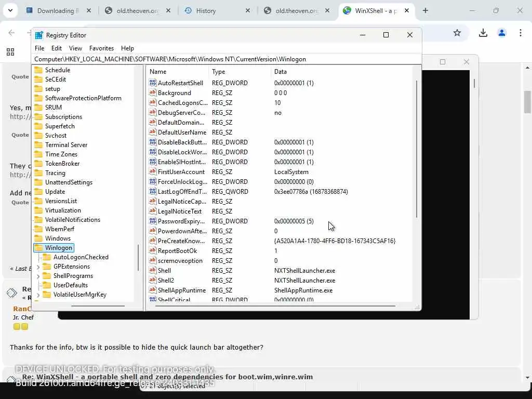Select the ReportBootOk value
The width and height of the screenshot is (532, 399).
pyautogui.click(x=177, y=251)
